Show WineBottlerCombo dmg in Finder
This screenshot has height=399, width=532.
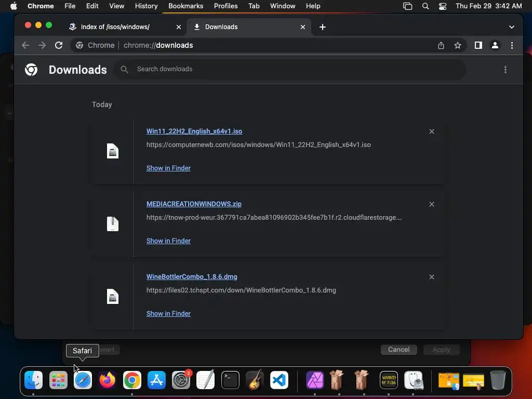click(x=168, y=313)
